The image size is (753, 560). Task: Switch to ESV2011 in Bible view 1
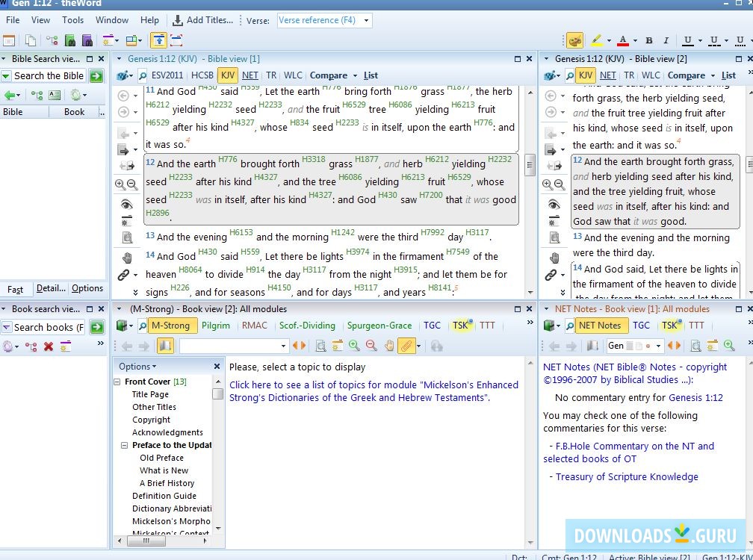167,75
